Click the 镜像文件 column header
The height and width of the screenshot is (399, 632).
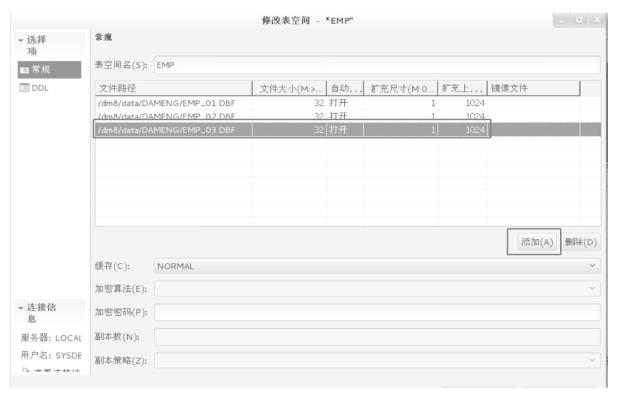point(534,88)
